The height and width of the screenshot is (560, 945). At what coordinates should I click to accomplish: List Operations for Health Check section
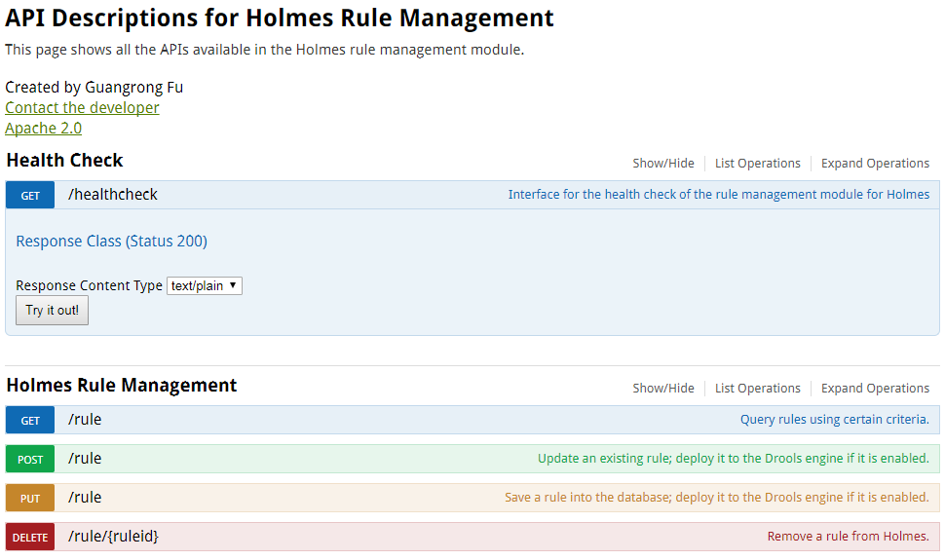click(758, 164)
